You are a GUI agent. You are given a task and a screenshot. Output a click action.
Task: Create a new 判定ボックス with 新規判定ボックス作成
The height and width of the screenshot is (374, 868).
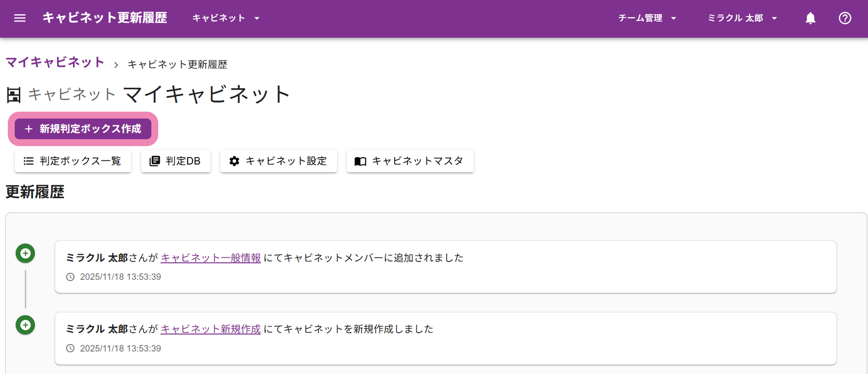pyautogui.click(x=83, y=129)
